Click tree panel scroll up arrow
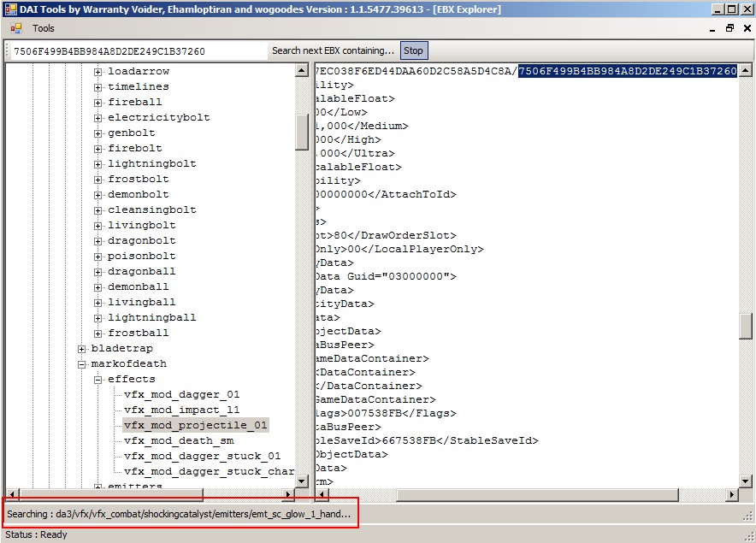This screenshot has height=543, width=756. (x=302, y=71)
